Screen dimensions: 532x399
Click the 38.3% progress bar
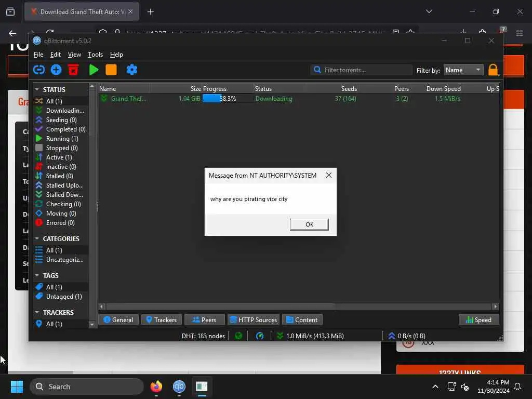click(228, 99)
